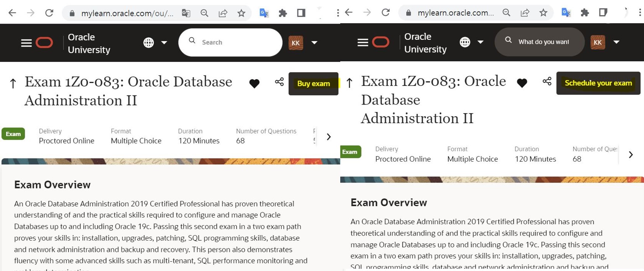The width and height of the screenshot is (644, 271).
Task: Click share icon in right address bar
Action: click(x=525, y=13)
